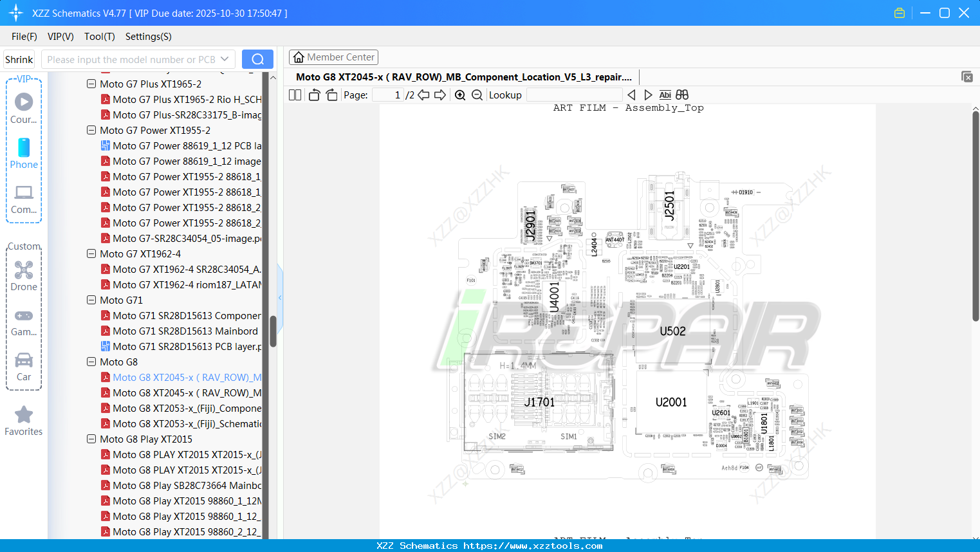Open Moto G8 XT2053-x_(Fiji)_Component file
Image resolution: width=980 pixels, height=552 pixels.
point(181,408)
